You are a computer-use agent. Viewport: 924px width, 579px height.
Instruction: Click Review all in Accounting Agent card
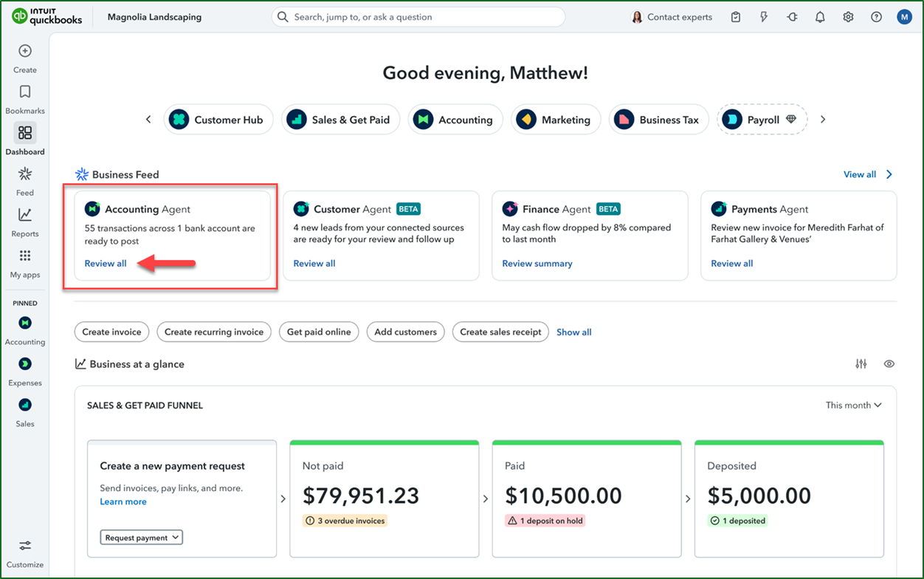[106, 264]
